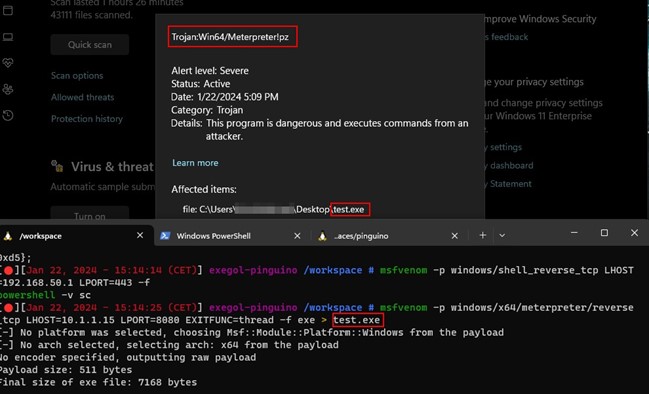This screenshot has height=394, width=649.
Task: Click the Payload size: 511 bytes line
Action: pyautogui.click(x=66, y=370)
